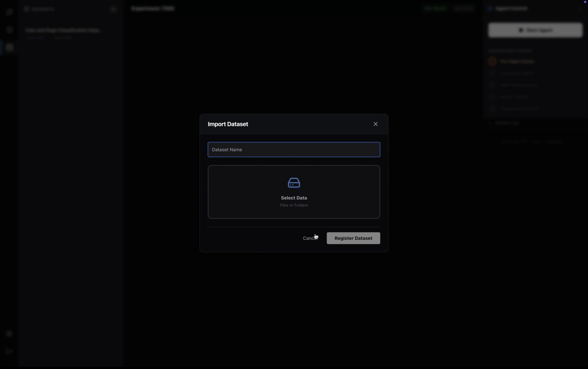The image size is (588, 369).
Task: Click the blue drive icon
Action: click(294, 183)
